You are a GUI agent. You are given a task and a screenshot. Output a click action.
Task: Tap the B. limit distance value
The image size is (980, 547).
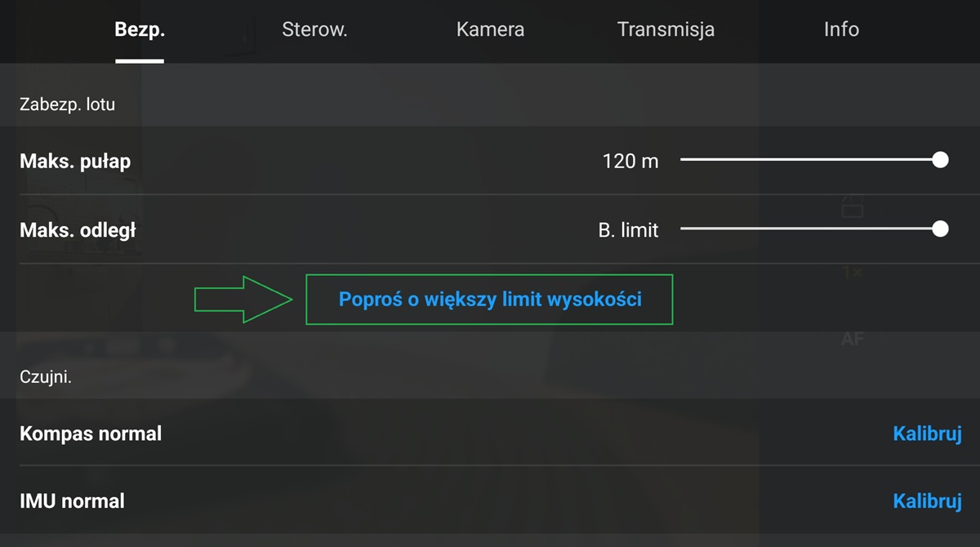point(628,230)
